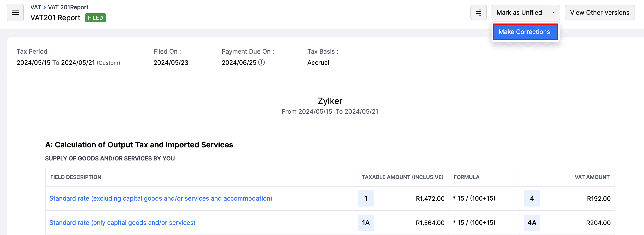
Task: Click field number 1A box
Action: coord(365,223)
